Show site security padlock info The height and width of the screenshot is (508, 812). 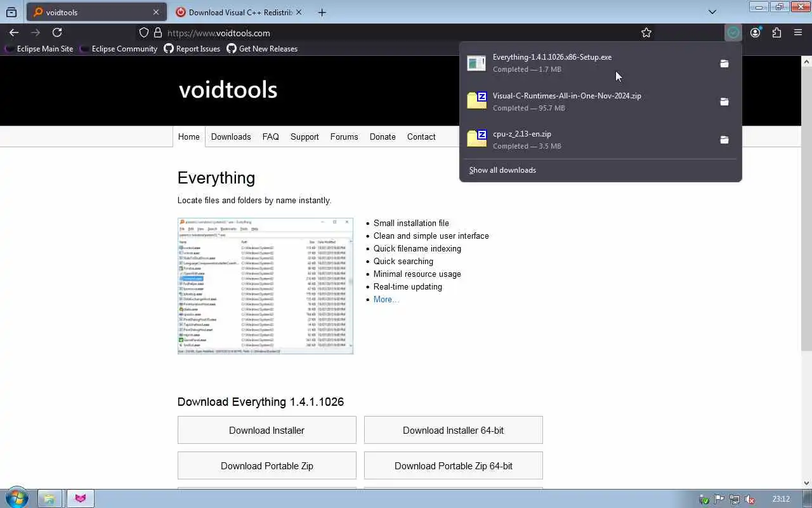(x=158, y=33)
